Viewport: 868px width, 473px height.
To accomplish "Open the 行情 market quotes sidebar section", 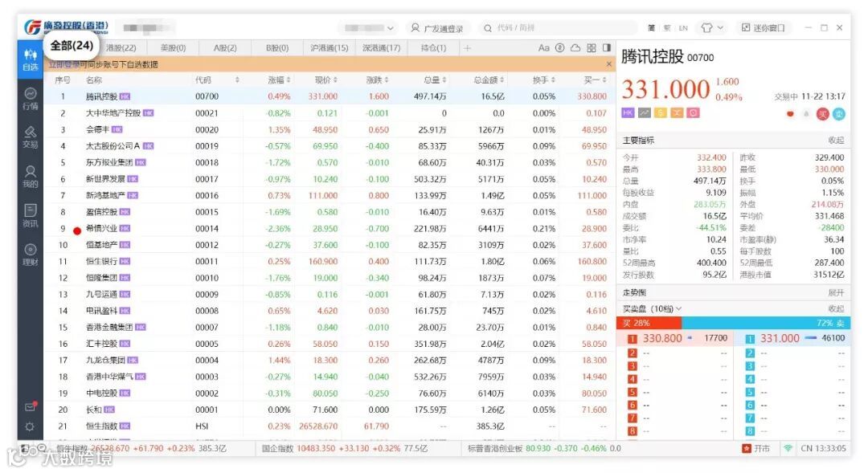I will 31,99.
